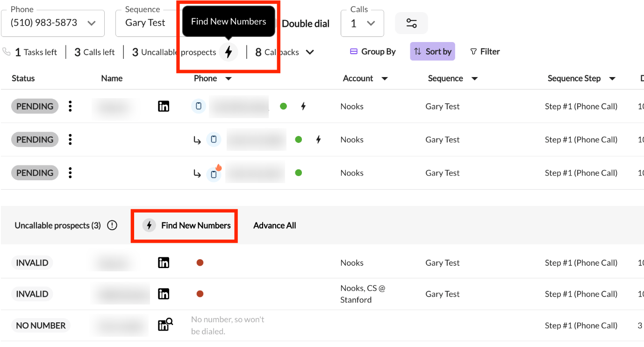
Task: Click Find New Numbers button in uncallable section
Action: point(186,225)
